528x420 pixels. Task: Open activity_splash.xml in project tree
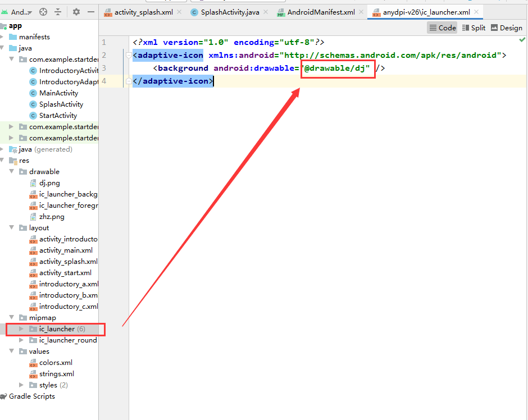[x=69, y=262]
